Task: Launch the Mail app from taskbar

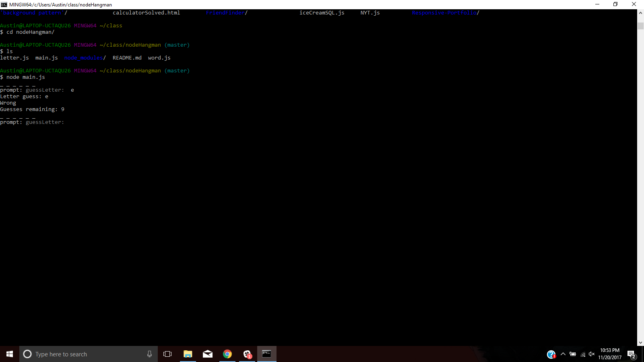Action: [208, 354]
